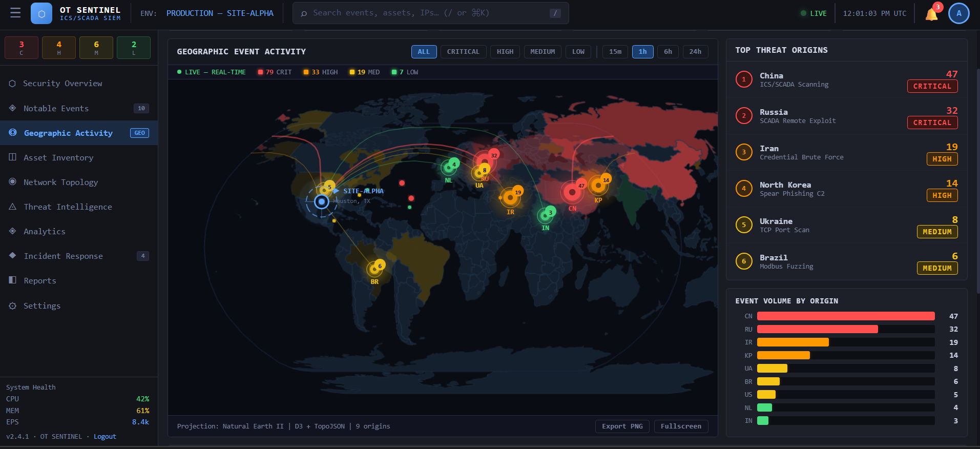Select the Netherlands marker on map
Image resolution: width=980 pixels, height=449 pixels.
(x=448, y=168)
